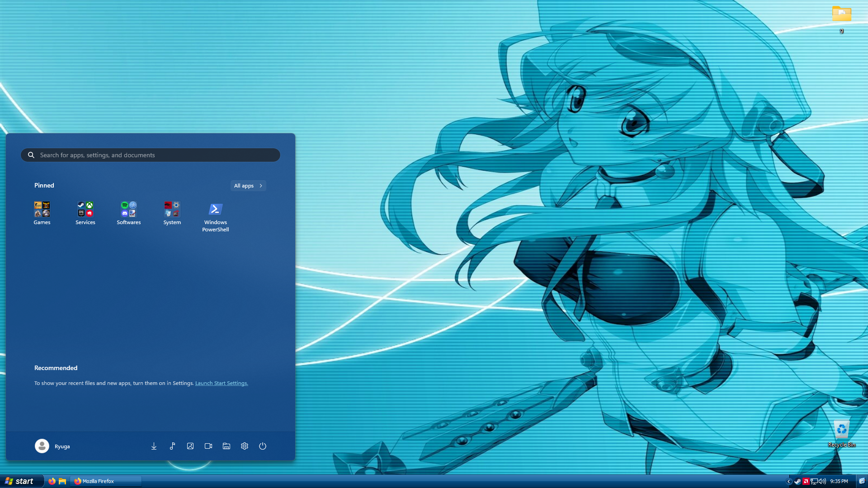Open the Ryuga user account menu

(52, 446)
